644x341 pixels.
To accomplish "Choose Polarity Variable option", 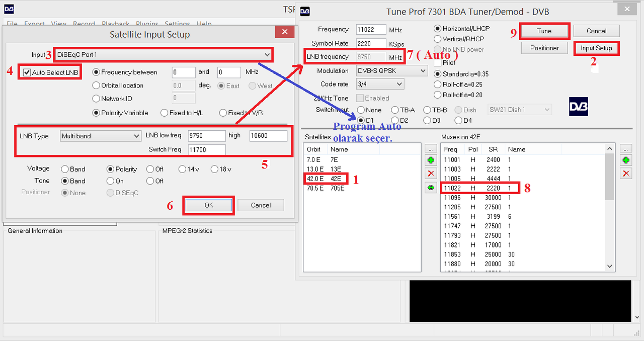I will point(97,113).
